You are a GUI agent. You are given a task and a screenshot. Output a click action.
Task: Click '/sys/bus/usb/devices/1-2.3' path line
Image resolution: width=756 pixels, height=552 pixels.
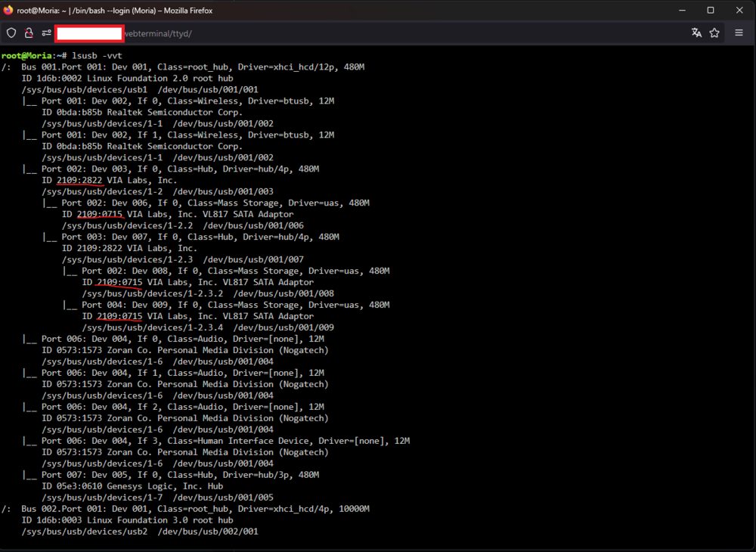click(183, 259)
